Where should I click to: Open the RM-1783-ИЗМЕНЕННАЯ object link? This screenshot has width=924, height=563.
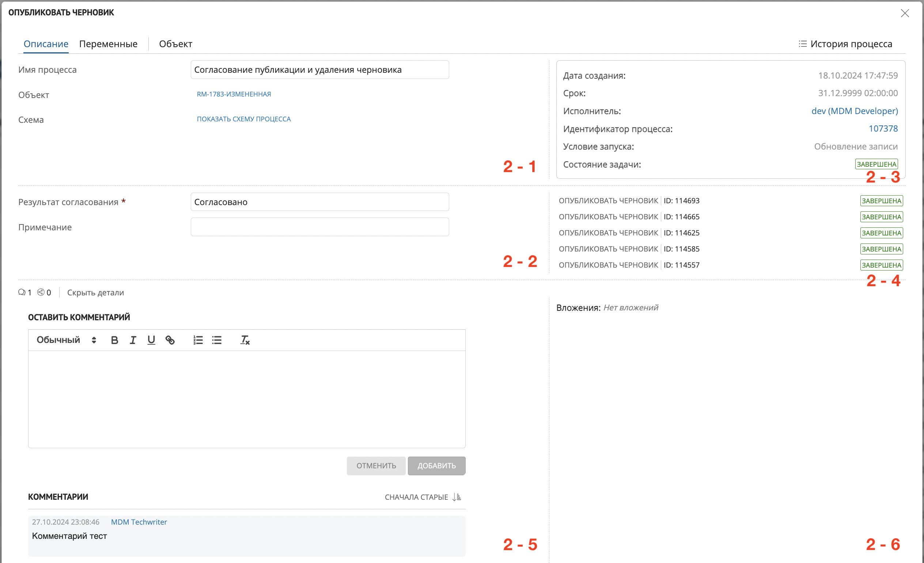pos(234,94)
